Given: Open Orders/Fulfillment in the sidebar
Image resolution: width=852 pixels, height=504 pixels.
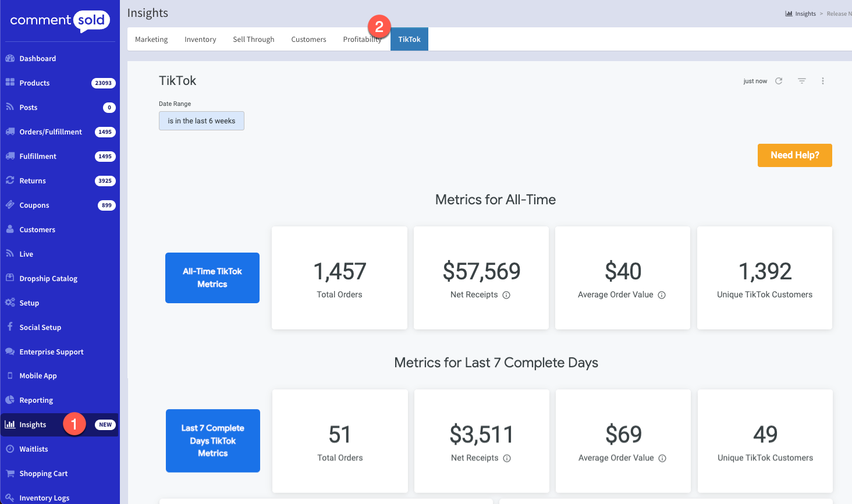Looking at the screenshot, I should tap(51, 132).
